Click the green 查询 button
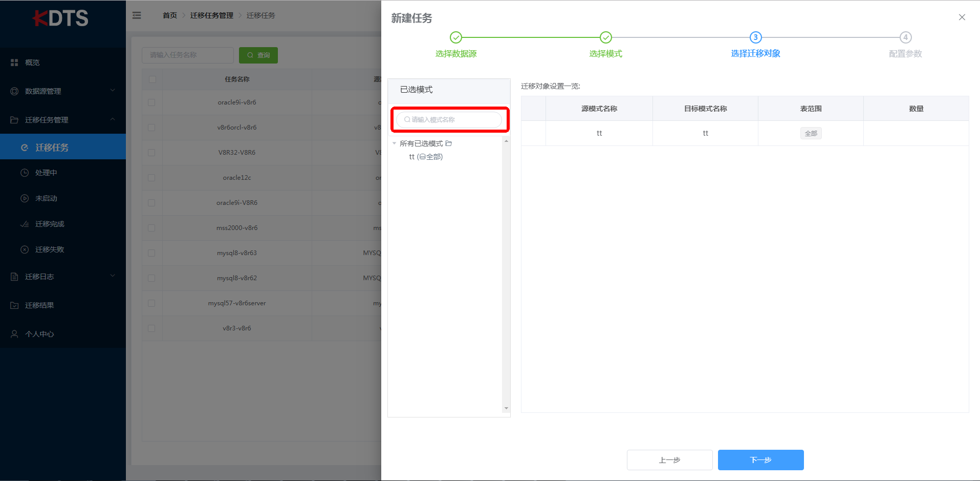980x481 pixels. (258, 55)
